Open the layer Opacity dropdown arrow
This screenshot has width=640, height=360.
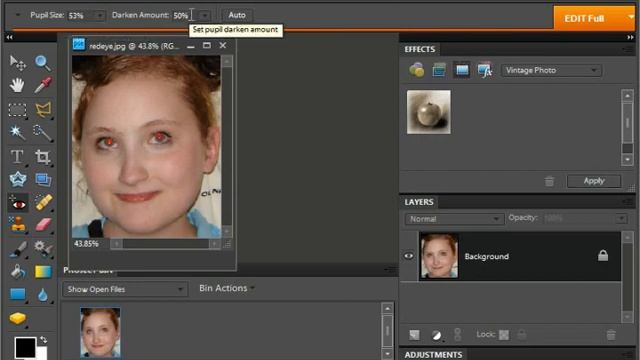621,219
